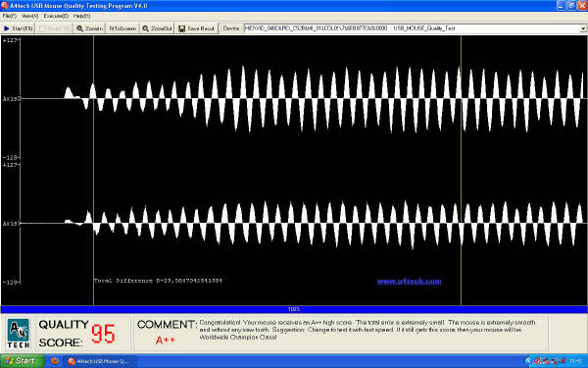Visit the www.a4tech.com link
Viewport: 588px width, 368px height.
pyautogui.click(x=409, y=282)
